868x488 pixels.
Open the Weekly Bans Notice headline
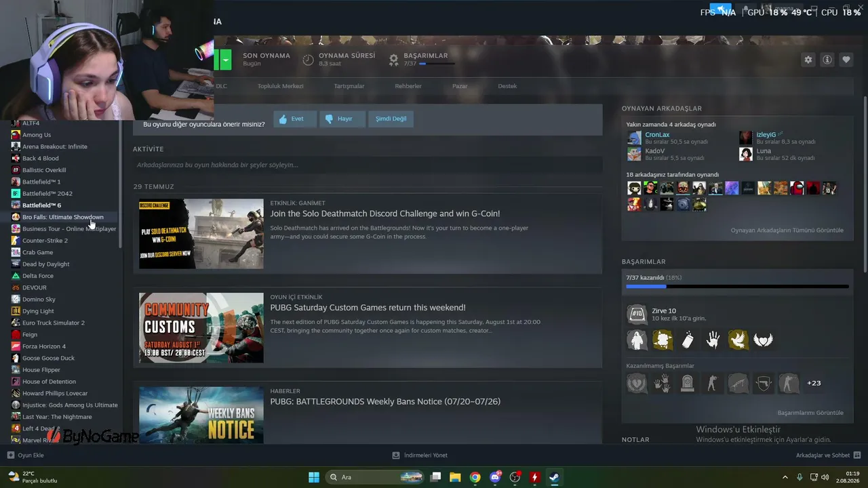[385, 402]
